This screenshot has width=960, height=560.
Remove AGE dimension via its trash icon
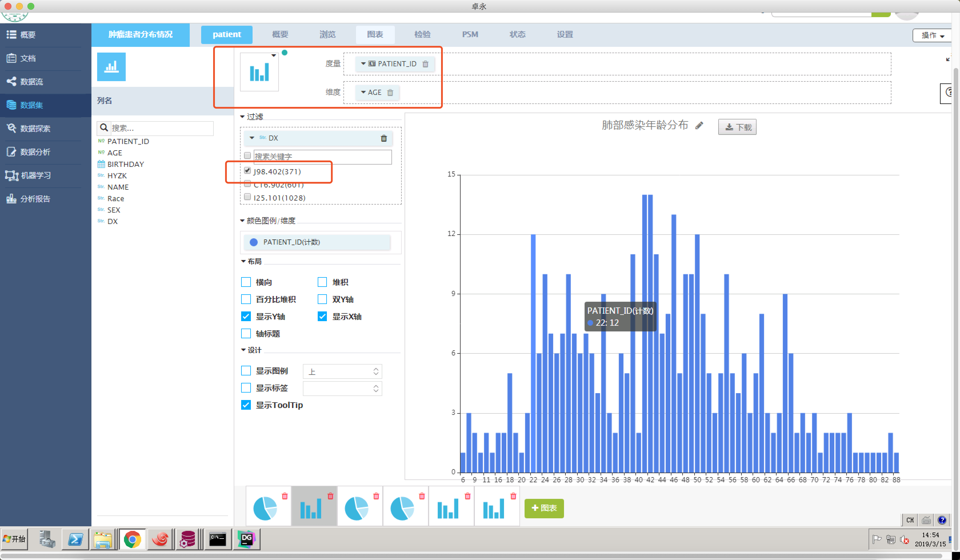(x=390, y=93)
